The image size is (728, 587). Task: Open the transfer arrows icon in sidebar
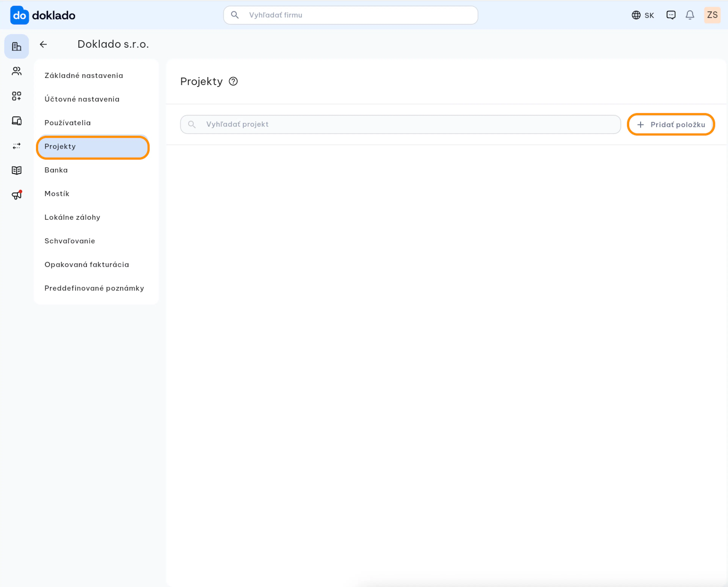16,146
